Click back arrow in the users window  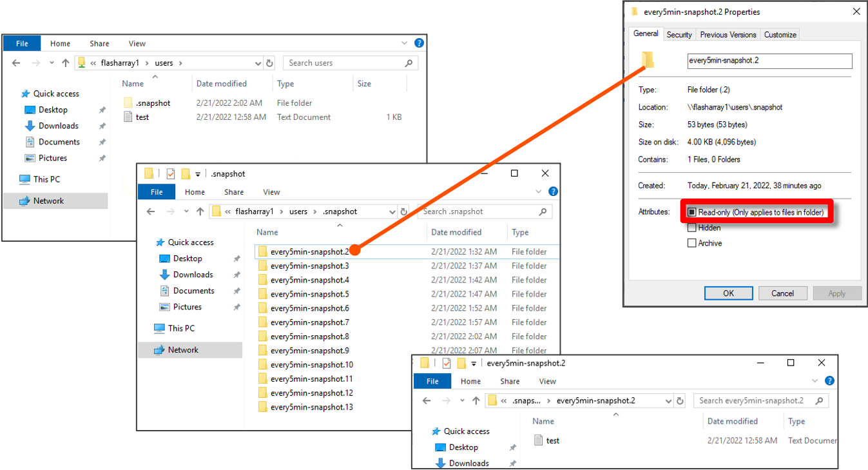(17, 63)
